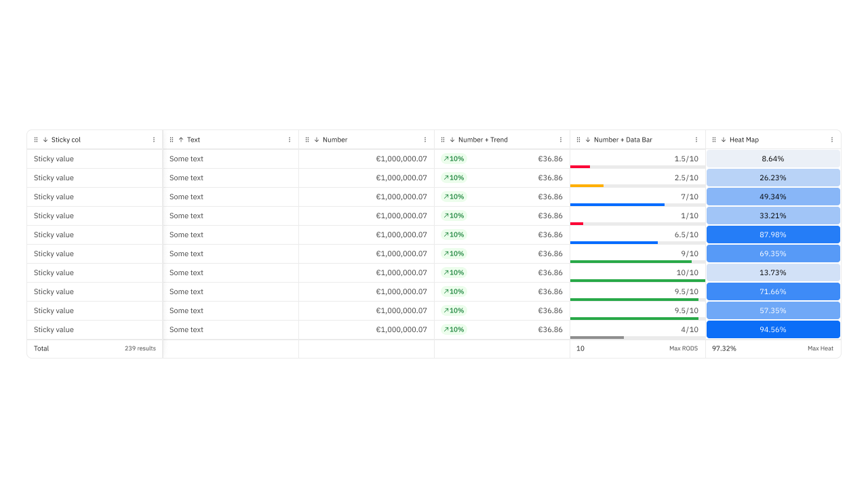This screenshot has height=488, width=868.
Task: Click the drag handle on Number + Data Bar column
Action: tap(579, 140)
